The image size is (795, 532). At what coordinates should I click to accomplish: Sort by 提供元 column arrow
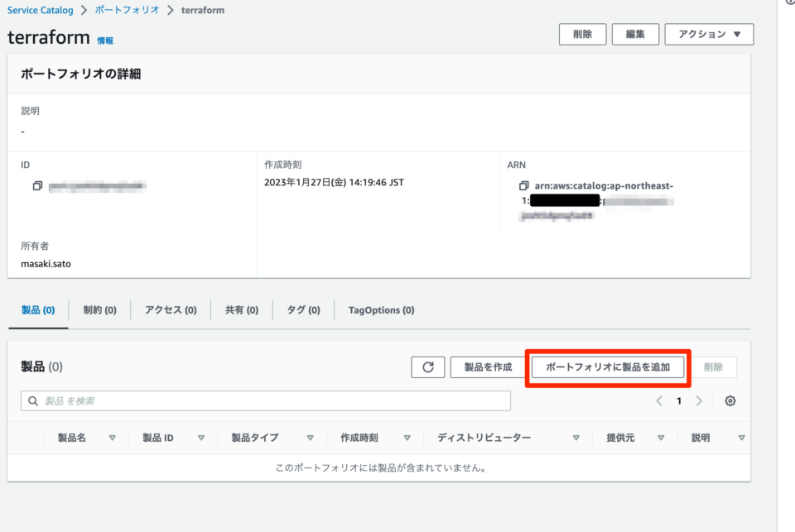click(661, 438)
